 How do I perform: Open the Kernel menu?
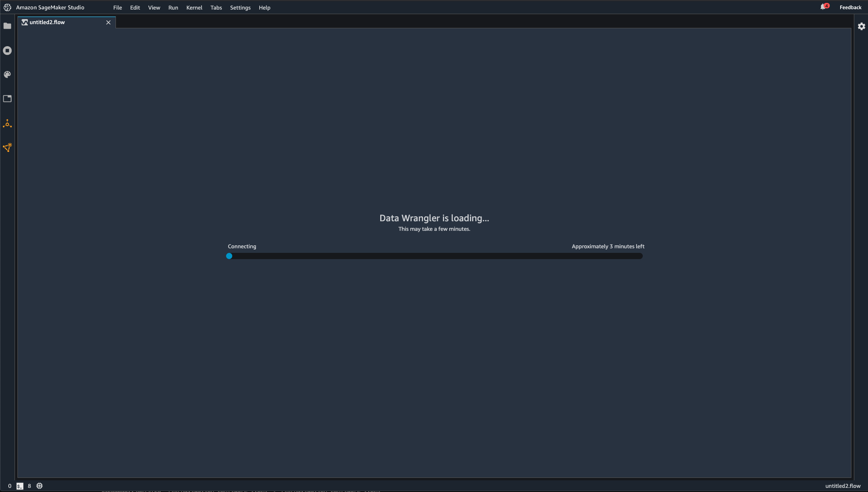pos(194,7)
